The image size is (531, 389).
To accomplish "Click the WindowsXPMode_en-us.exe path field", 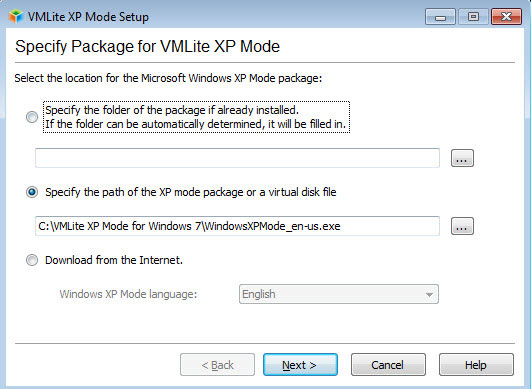I will coord(237,226).
